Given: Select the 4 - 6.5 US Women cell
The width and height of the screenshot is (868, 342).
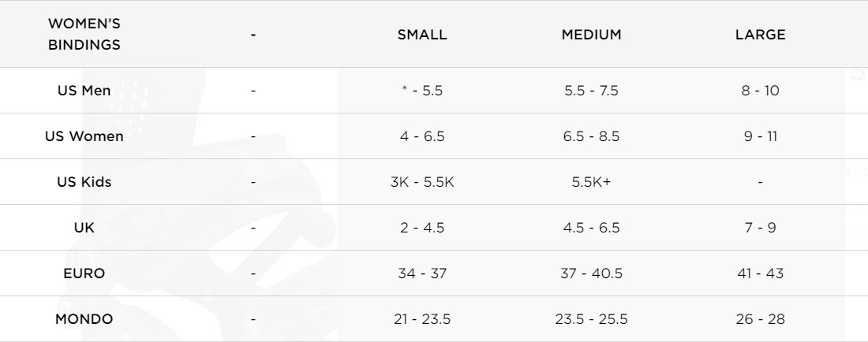Looking at the screenshot, I should coord(422,136).
